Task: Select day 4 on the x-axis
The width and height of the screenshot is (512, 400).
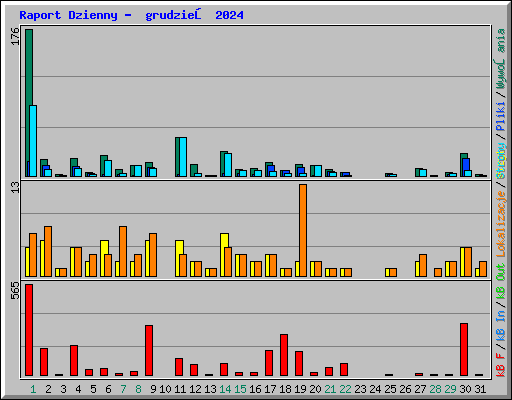Action: pyautogui.click(x=78, y=389)
